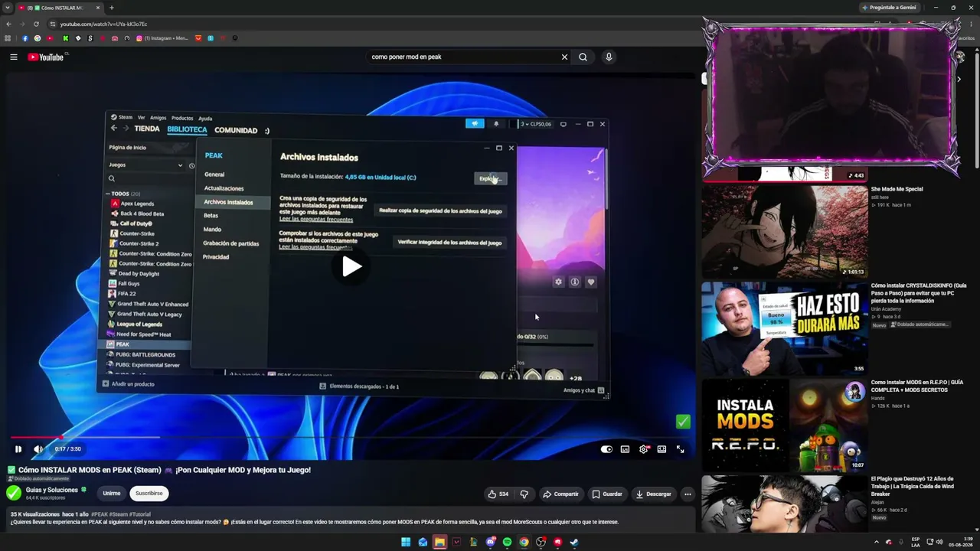This screenshot has width=980, height=551.
Task: Open the CRYSTALDISKINFO video thumbnail
Action: pyautogui.click(x=785, y=328)
